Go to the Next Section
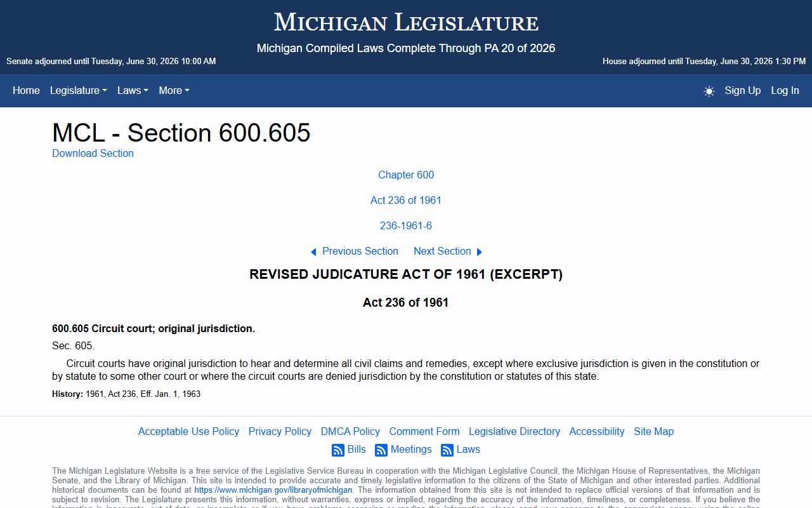 [442, 251]
